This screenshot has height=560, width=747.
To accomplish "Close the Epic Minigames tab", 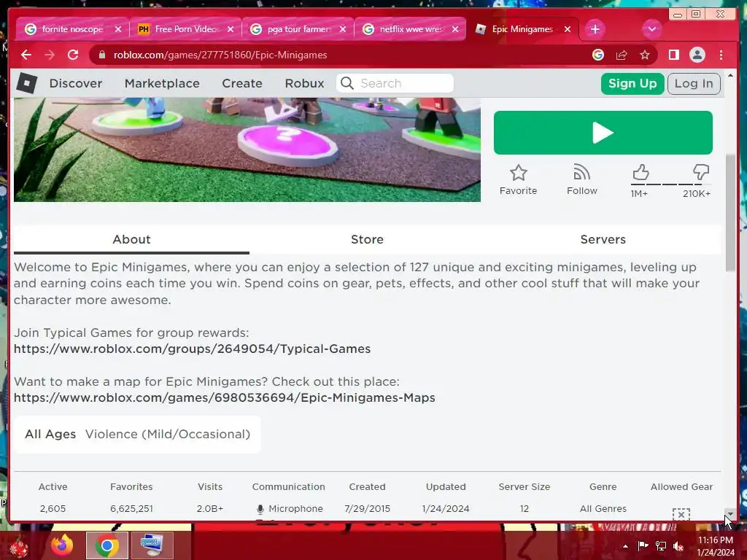I will 568,29.
